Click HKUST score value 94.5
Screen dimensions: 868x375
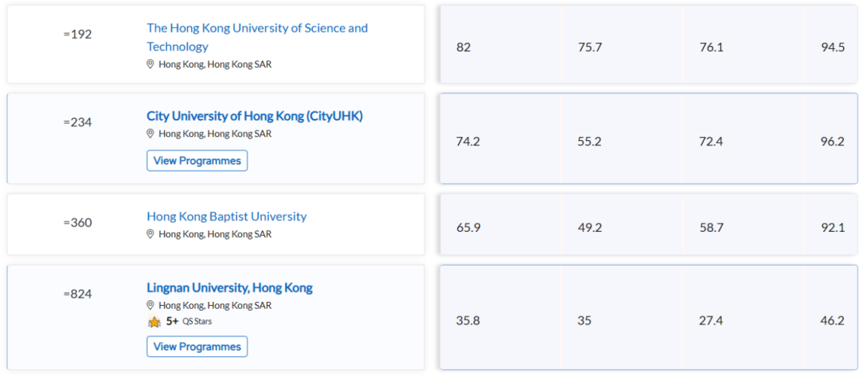(x=833, y=47)
